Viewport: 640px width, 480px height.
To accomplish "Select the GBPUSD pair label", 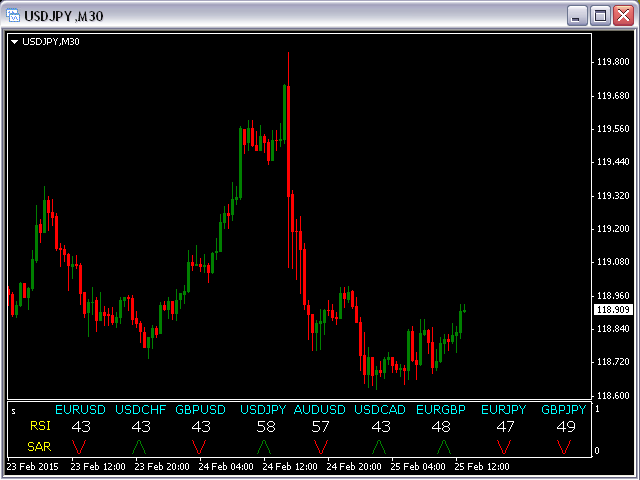I will click(200, 409).
